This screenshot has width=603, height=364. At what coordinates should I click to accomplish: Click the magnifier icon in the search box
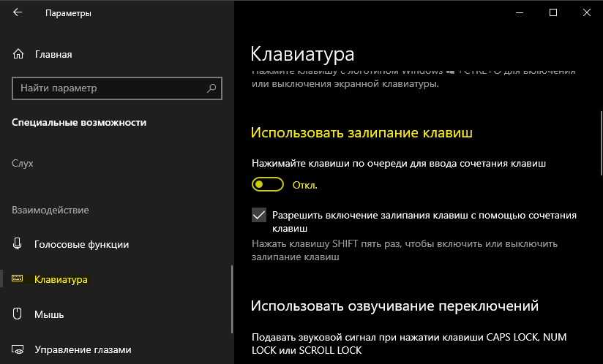211,88
